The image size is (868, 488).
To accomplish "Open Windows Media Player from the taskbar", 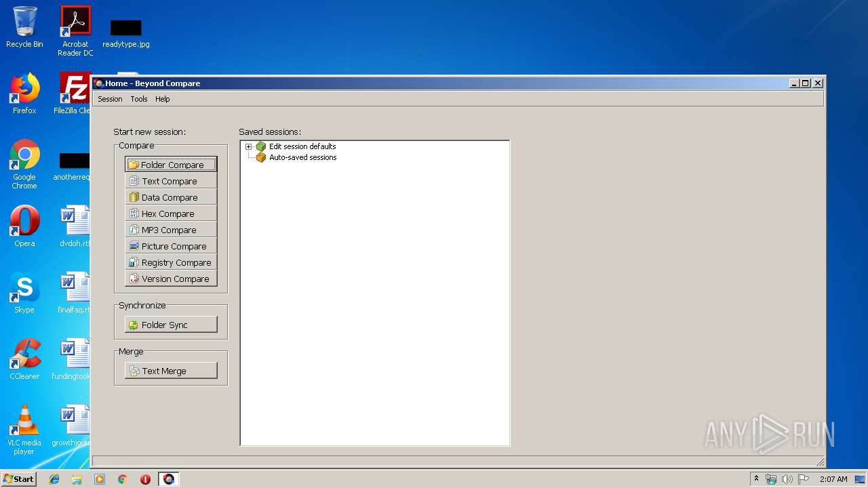I will [x=100, y=479].
